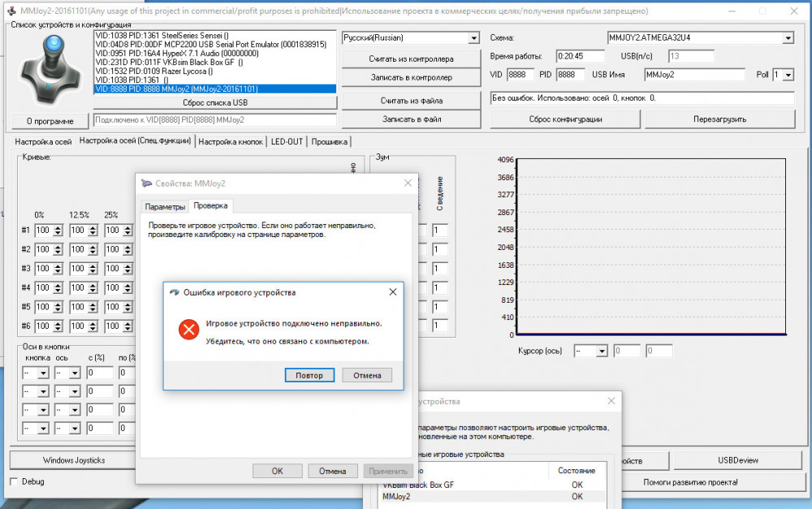The height and width of the screenshot is (509, 812).
Task: Click Записать в файл button
Action: pyautogui.click(x=411, y=119)
